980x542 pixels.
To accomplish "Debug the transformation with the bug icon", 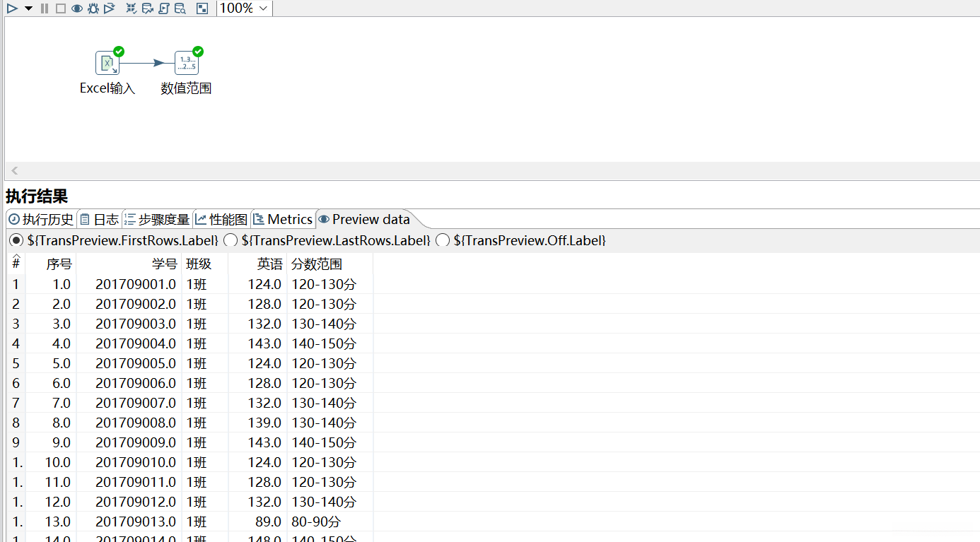I will click(x=93, y=8).
